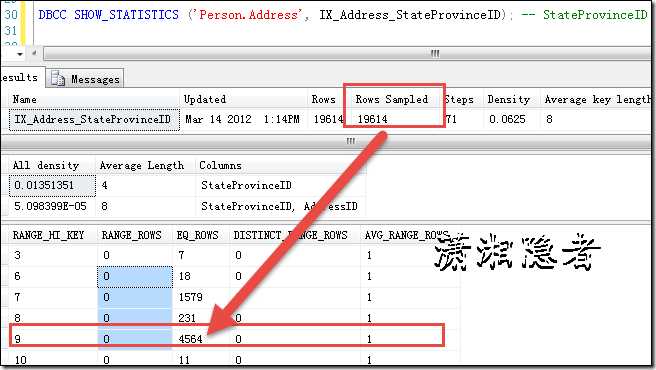The image size is (656, 370).
Task: Select the EQ_ROWS cell with value 1579
Action: coord(201,297)
